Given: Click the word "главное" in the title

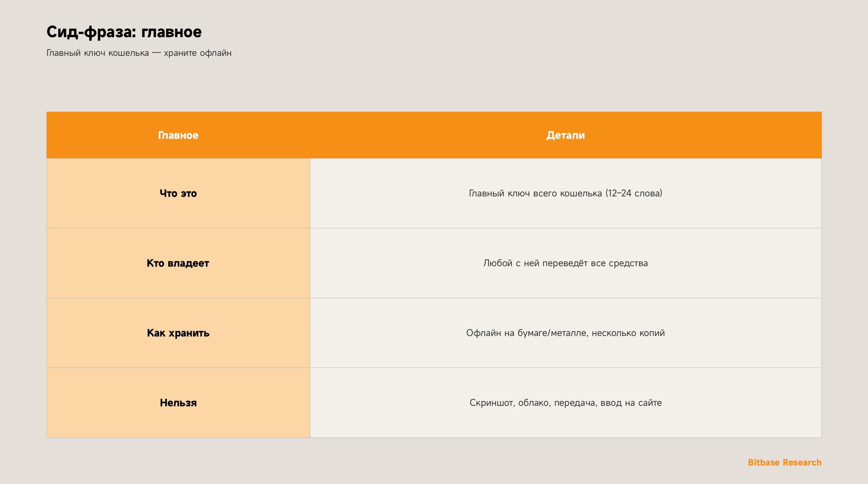Looking at the screenshot, I should click(x=171, y=33).
